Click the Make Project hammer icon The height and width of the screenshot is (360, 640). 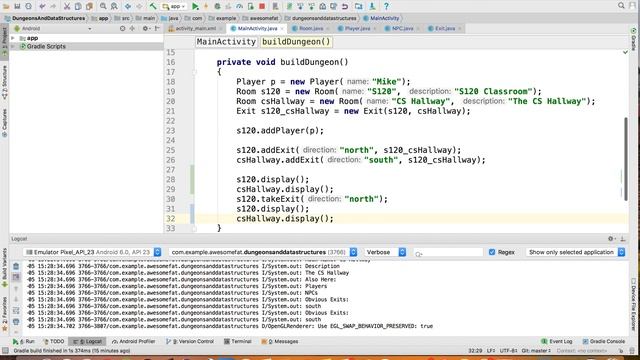click(x=153, y=6)
